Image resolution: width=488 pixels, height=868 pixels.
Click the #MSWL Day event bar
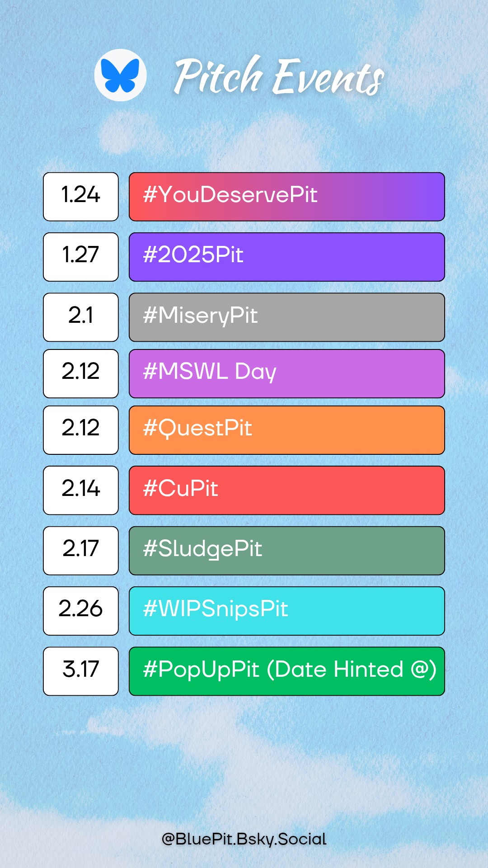pos(286,373)
